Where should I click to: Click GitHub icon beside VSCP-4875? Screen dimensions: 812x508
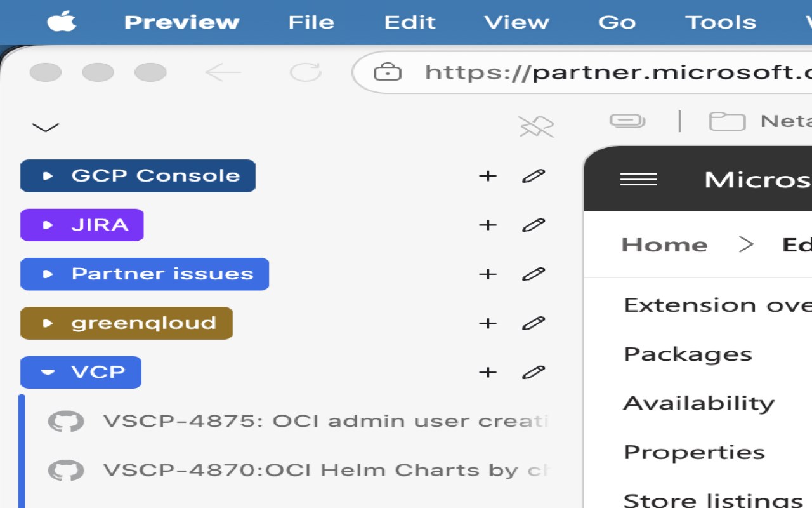tap(66, 421)
